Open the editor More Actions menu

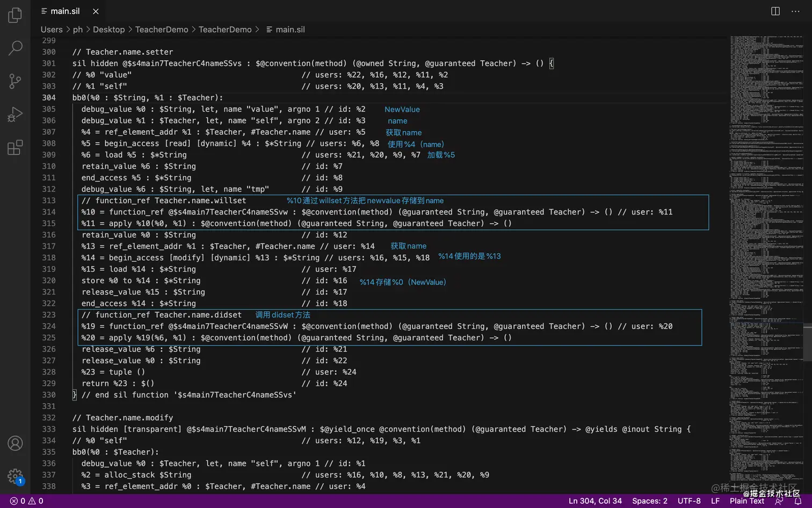click(x=795, y=11)
